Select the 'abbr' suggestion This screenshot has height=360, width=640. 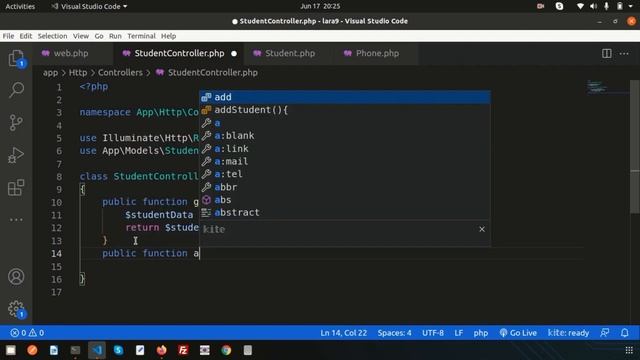[x=345, y=187]
